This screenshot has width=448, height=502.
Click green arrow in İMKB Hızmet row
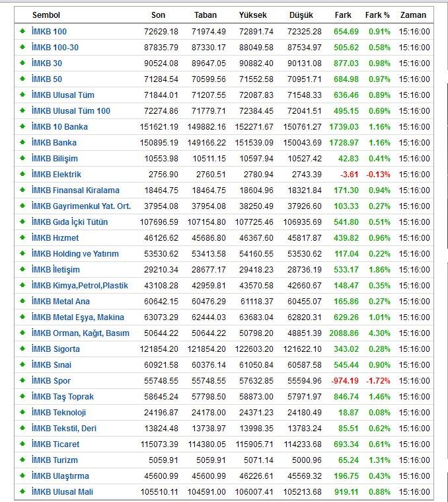(22, 237)
